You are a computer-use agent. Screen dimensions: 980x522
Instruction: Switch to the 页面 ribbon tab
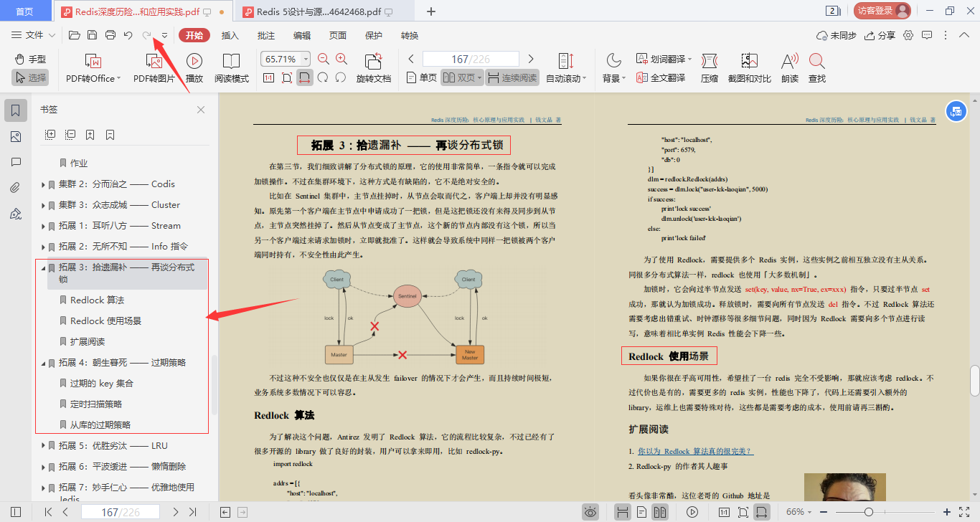click(338, 35)
